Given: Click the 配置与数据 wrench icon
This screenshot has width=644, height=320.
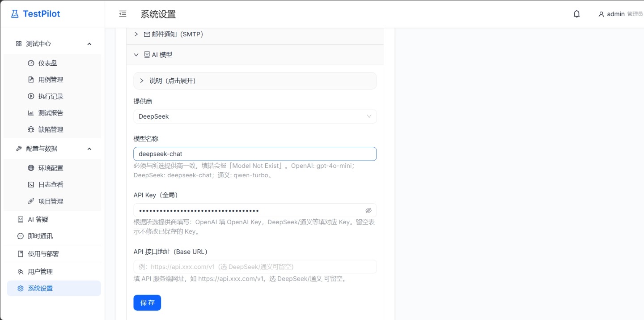Looking at the screenshot, I should pos(19,149).
